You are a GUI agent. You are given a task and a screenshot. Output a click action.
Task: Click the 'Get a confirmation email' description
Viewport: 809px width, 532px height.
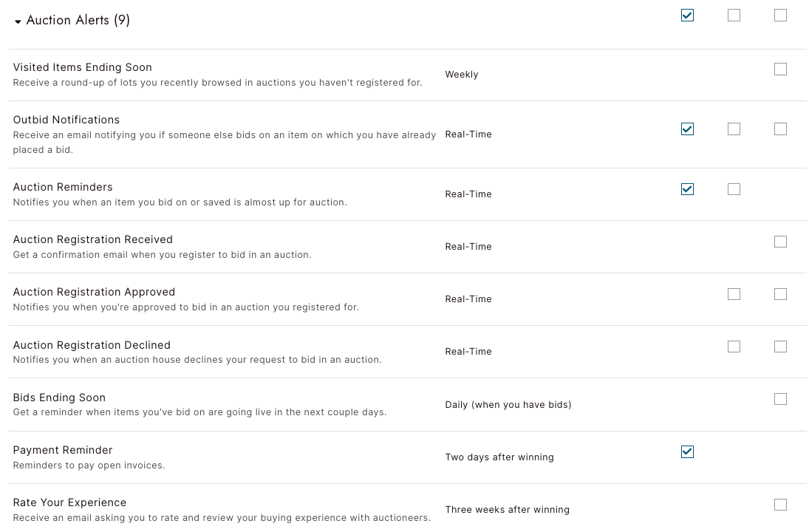point(162,255)
